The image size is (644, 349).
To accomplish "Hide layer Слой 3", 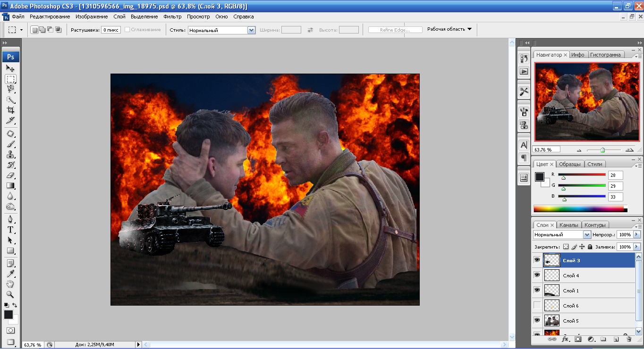I will [537, 260].
